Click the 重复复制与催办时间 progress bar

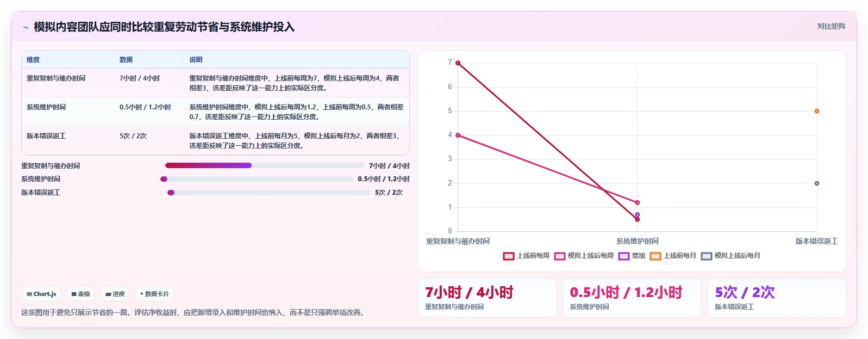point(265,165)
